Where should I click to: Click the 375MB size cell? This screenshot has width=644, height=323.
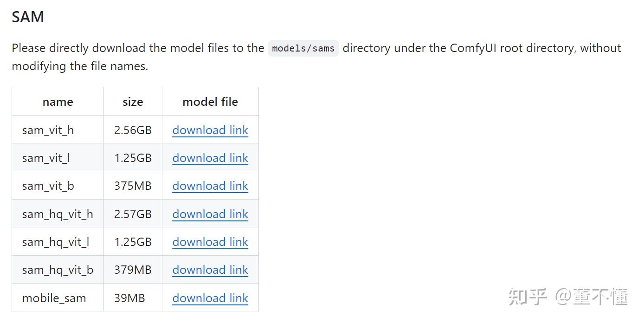tap(133, 186)
